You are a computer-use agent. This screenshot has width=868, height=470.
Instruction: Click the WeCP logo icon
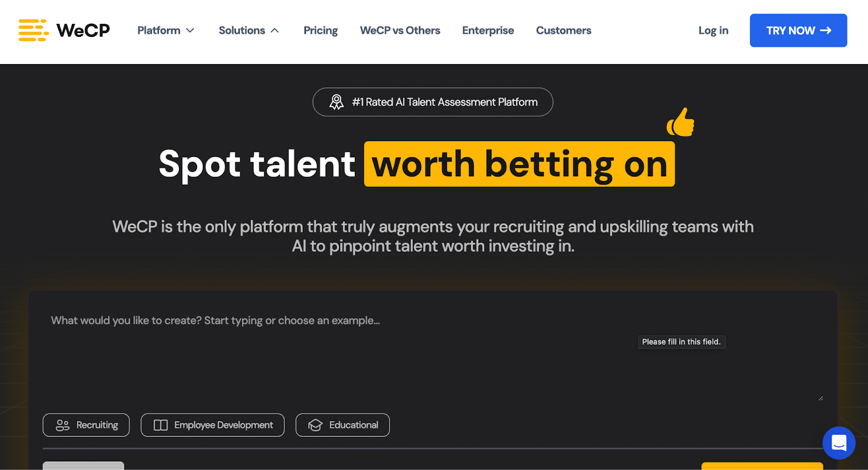33,30
